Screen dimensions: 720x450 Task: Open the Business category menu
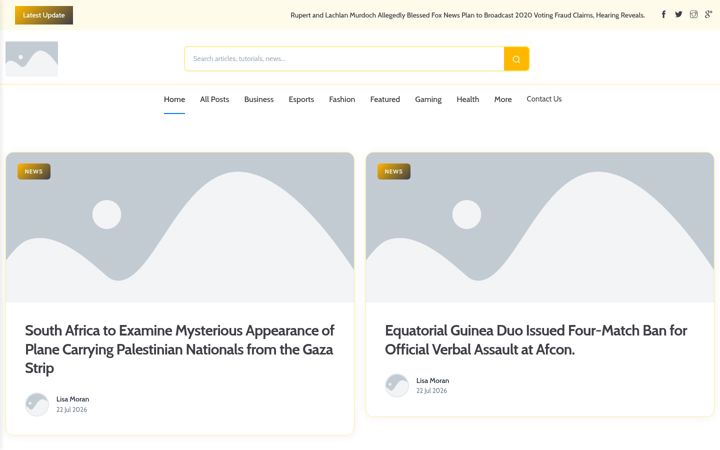tap(259, 99)
